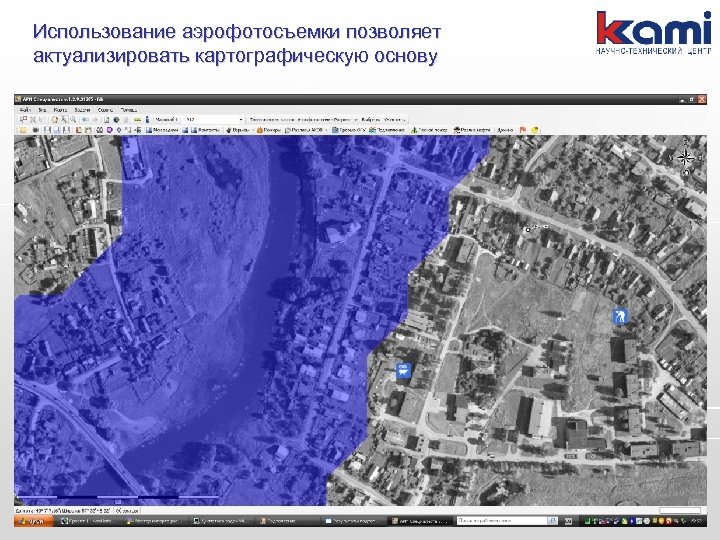
Task: Click into the scale value field
Action: coord(211,120)
